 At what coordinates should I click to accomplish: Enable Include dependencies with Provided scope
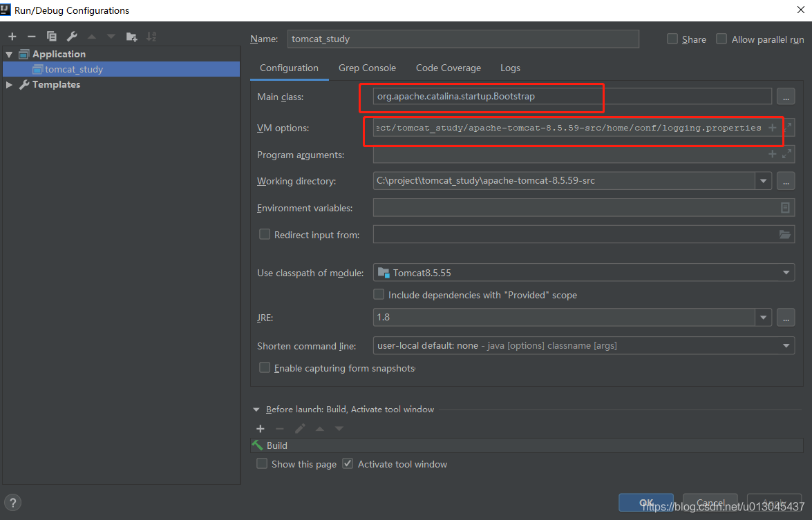click(379, 295)
